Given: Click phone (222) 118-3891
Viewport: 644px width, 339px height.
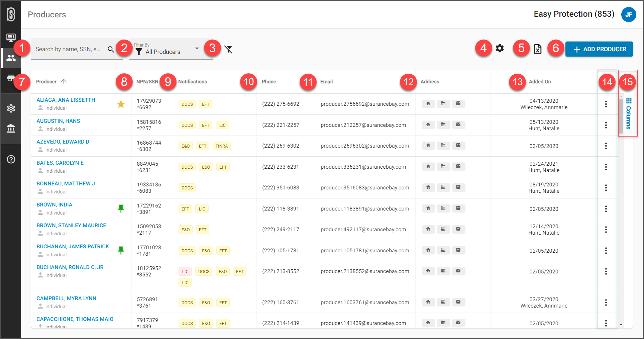Looking at the screenshot, I should point(281,208).
